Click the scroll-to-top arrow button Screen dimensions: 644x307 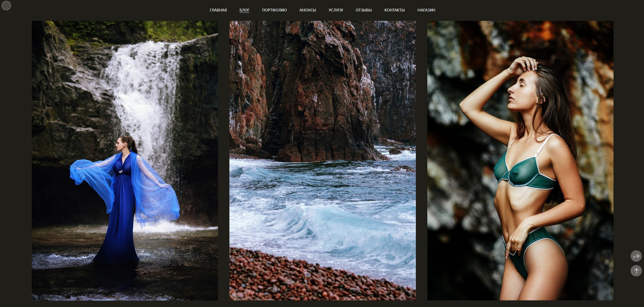636,271
